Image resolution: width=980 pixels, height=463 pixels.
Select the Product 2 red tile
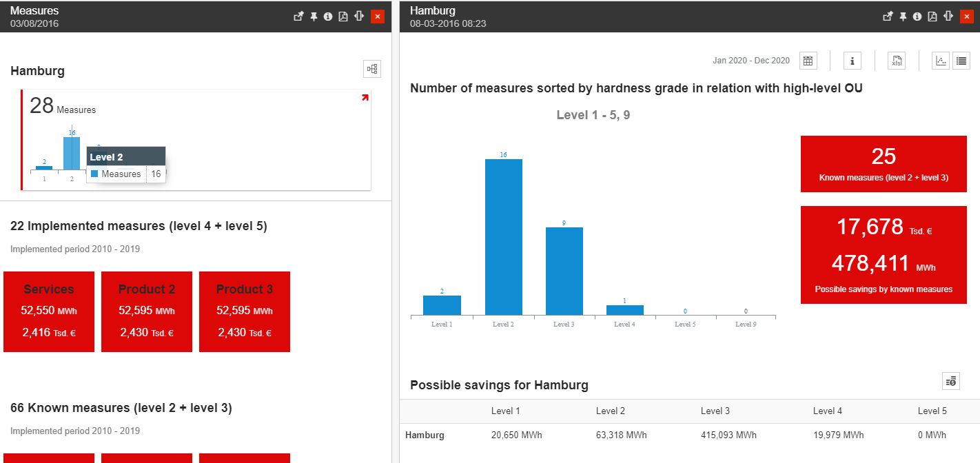point(147,311)
